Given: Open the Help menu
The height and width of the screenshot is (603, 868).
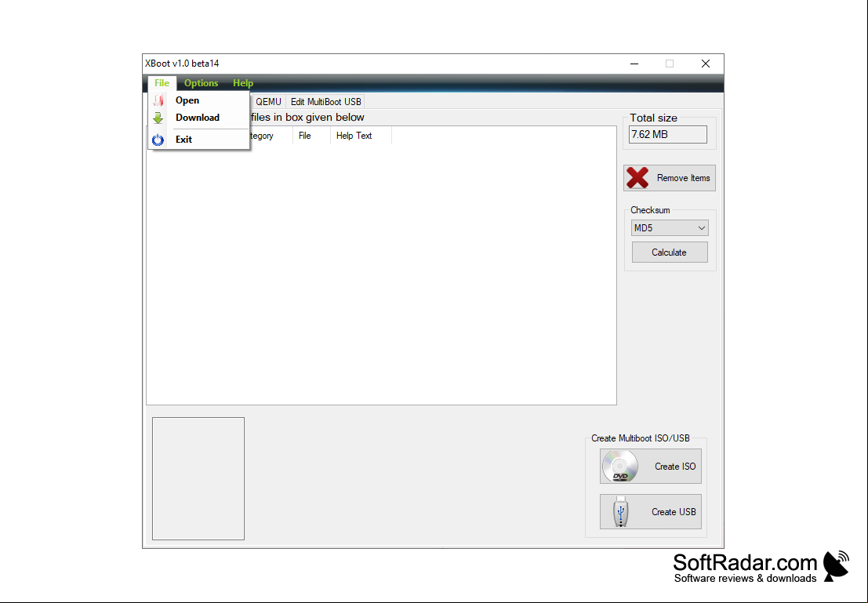Looking at the screenshot, I should [243, 83].
